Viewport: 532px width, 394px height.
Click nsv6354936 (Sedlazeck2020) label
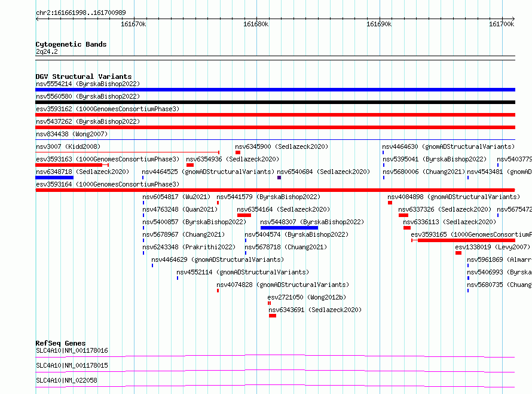233,159
